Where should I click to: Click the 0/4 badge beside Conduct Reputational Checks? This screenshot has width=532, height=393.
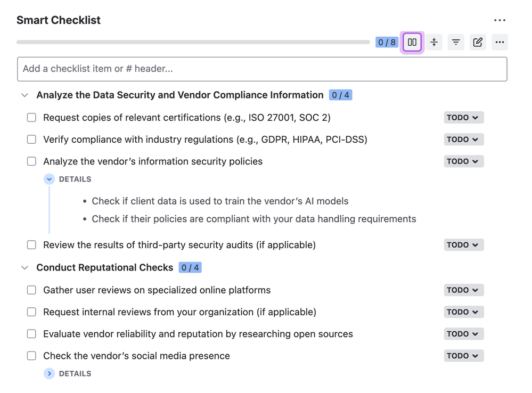click(190, 267)
